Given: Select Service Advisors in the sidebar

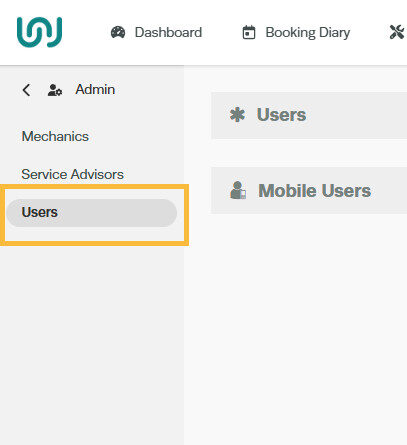Looking at the screenshot, I should click(72, 174).
